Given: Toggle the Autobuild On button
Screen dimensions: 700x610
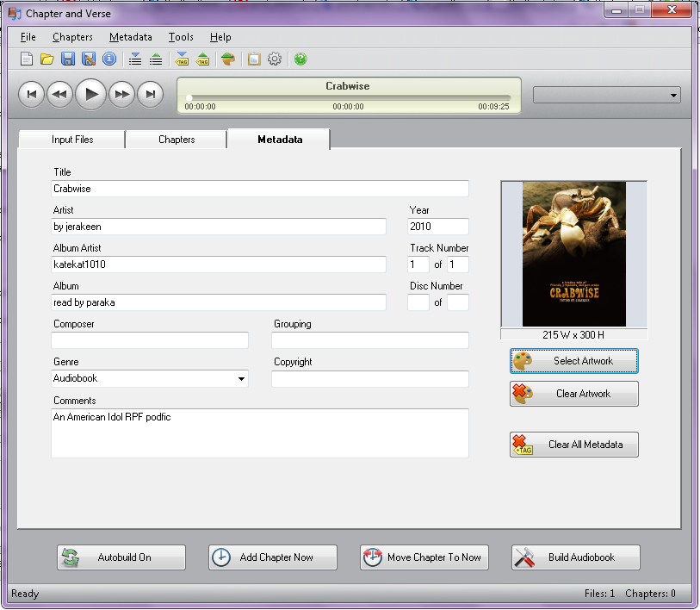Looking at the screenshot, I should [121, 557].
